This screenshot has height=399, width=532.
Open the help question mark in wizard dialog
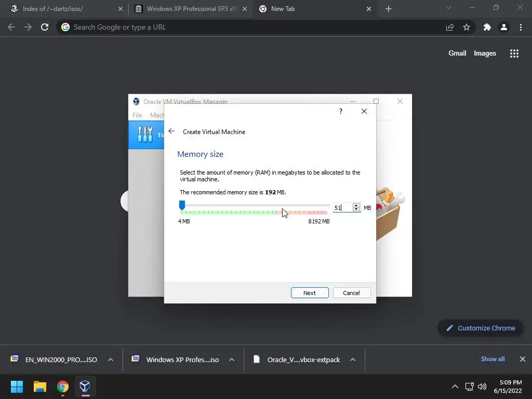coord(341,111)
